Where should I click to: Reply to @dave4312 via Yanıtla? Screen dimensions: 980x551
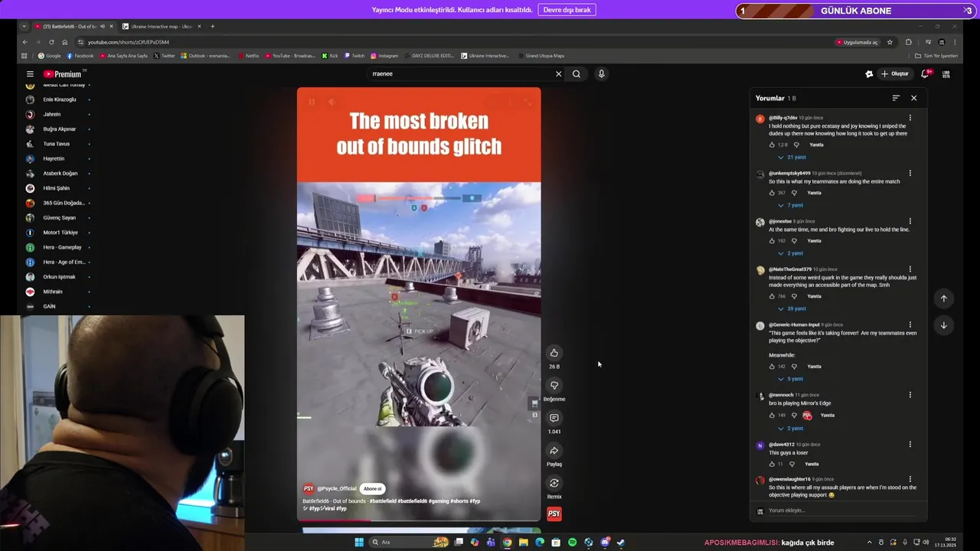point(812,464)
